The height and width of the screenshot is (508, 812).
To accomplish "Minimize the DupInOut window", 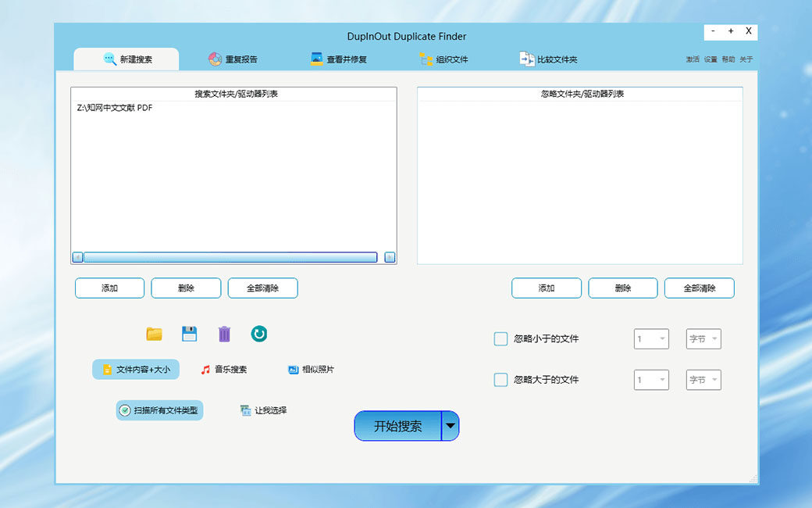I will click(x=713, y=31).
